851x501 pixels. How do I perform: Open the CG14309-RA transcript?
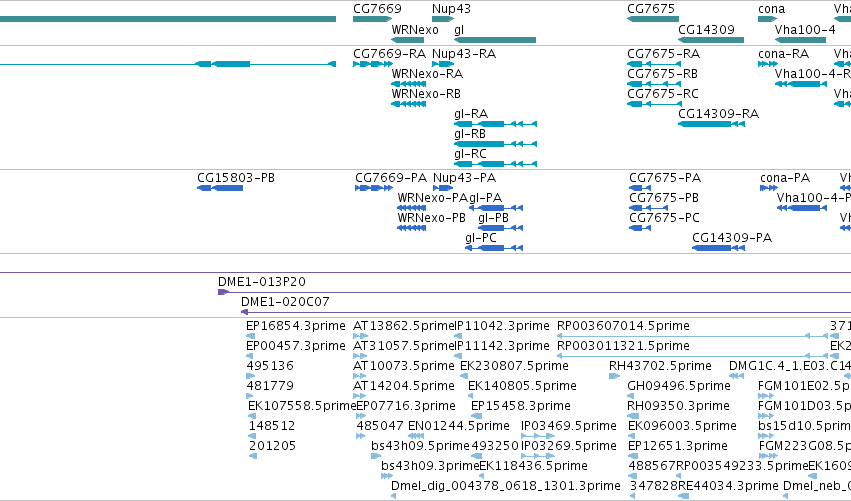tap(719, 114)
